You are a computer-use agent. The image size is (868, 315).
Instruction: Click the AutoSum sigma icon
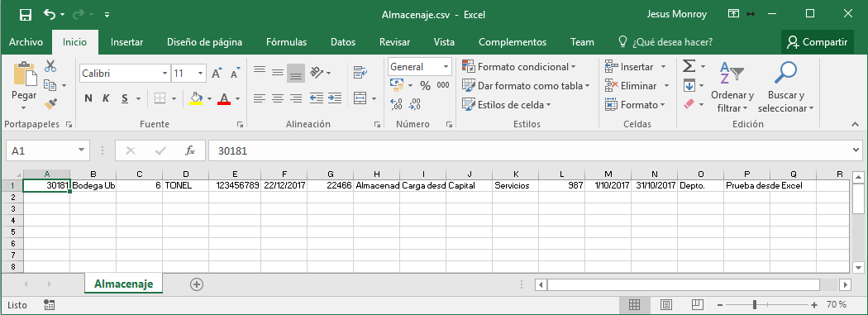[689, 66]
